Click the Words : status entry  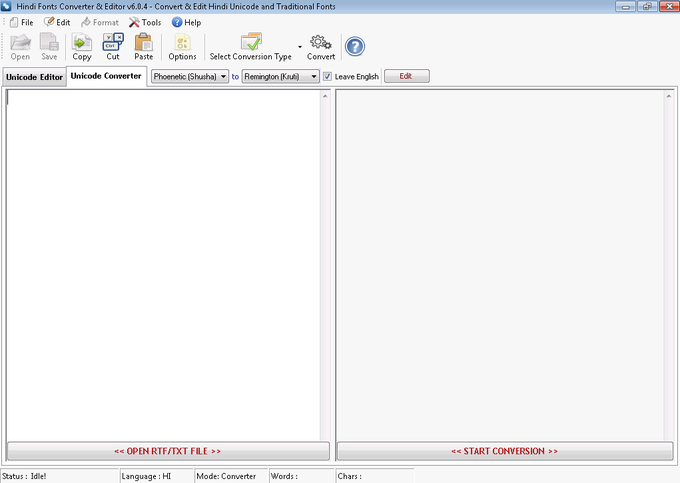[x=284, y=476]
